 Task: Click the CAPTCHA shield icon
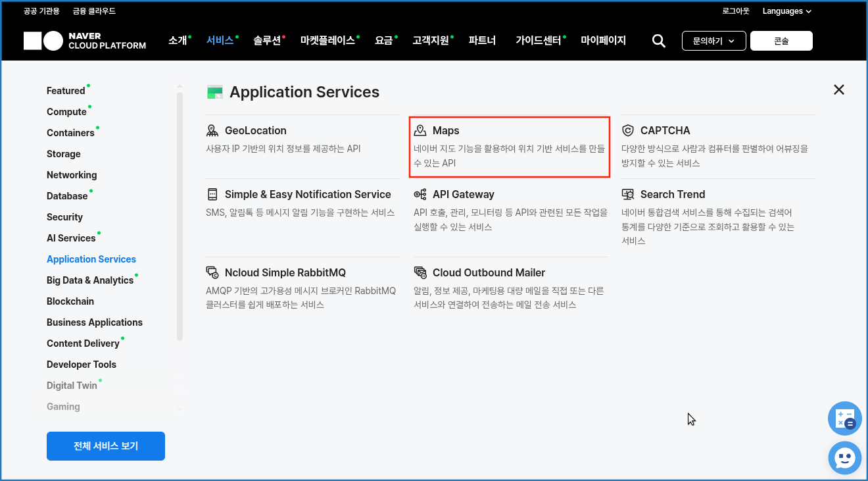pos(628,130)
